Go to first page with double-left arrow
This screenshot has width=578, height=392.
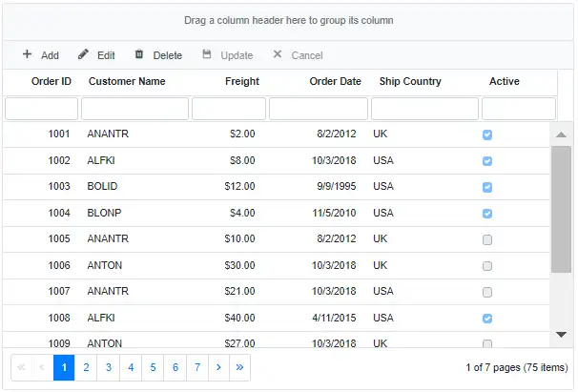pos(21,367)
